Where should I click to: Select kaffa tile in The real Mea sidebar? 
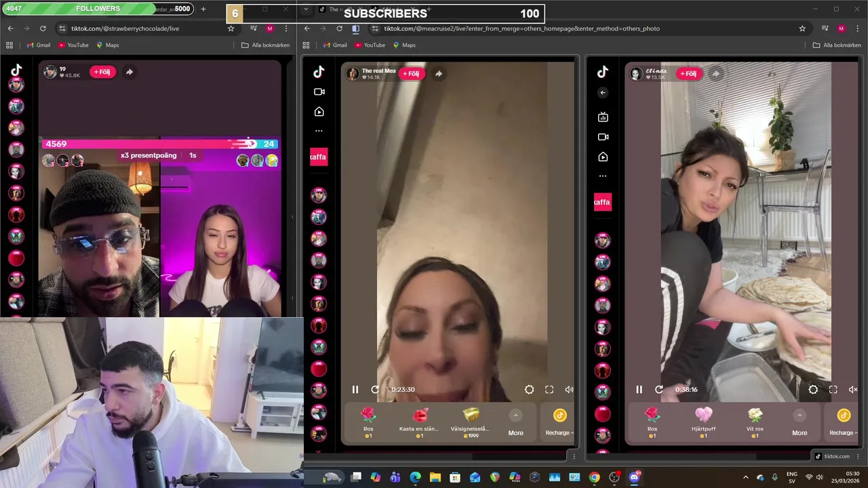pos(319,157)
